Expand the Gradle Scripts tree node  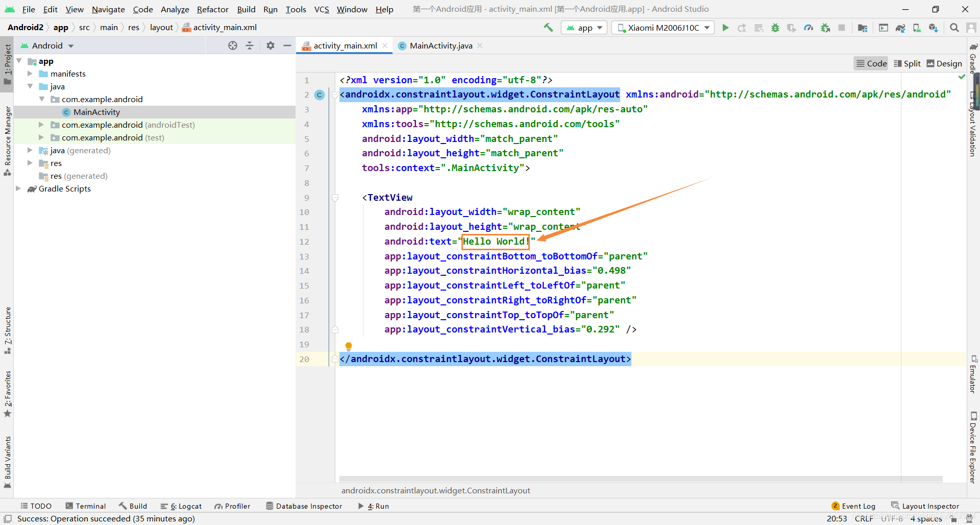pos(18,188)
